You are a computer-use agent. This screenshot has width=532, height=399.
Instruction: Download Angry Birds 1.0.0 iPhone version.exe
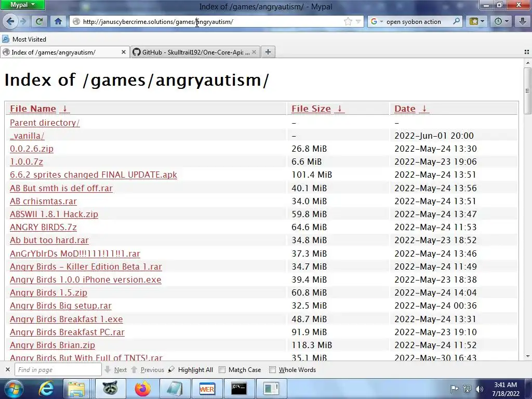click(x=86, y=280)
